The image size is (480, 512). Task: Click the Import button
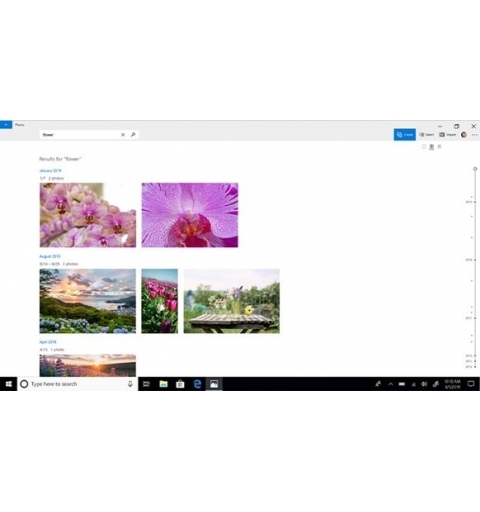point(447,135)
